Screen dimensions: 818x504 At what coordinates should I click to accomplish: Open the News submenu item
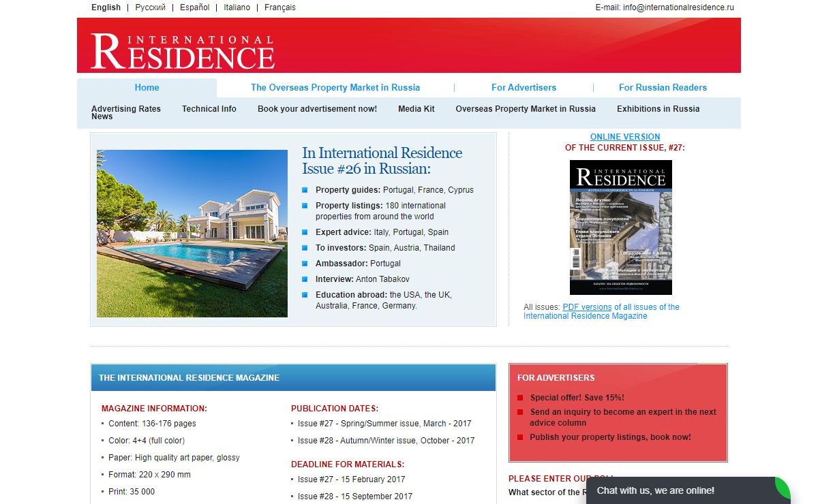(x=102, y=116)
